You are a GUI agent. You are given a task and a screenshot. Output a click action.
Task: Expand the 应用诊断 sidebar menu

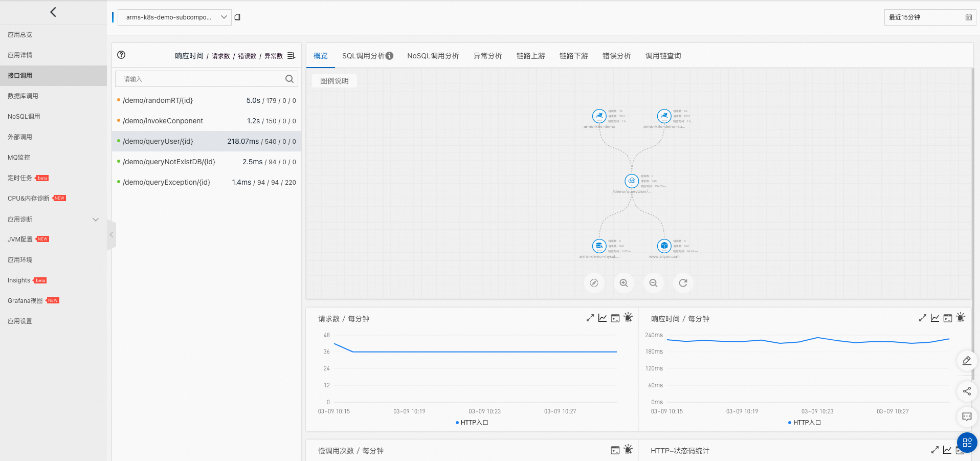point(53,219)
